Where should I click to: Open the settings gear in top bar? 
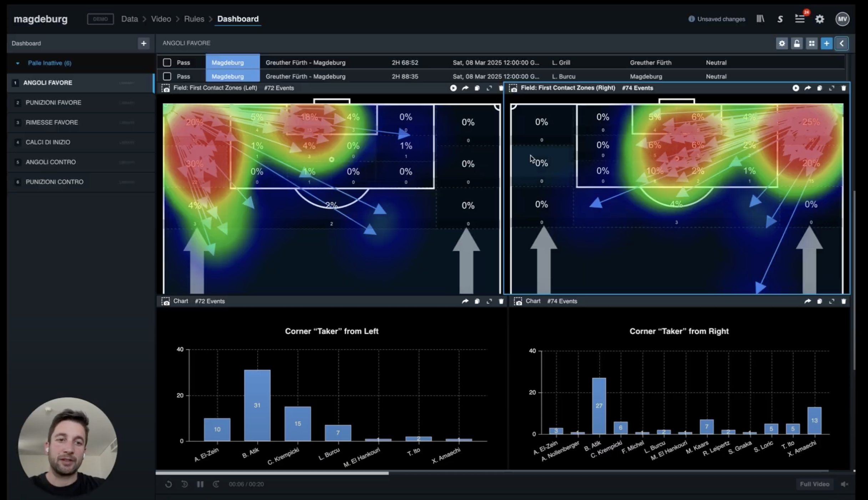click(819, 19)
